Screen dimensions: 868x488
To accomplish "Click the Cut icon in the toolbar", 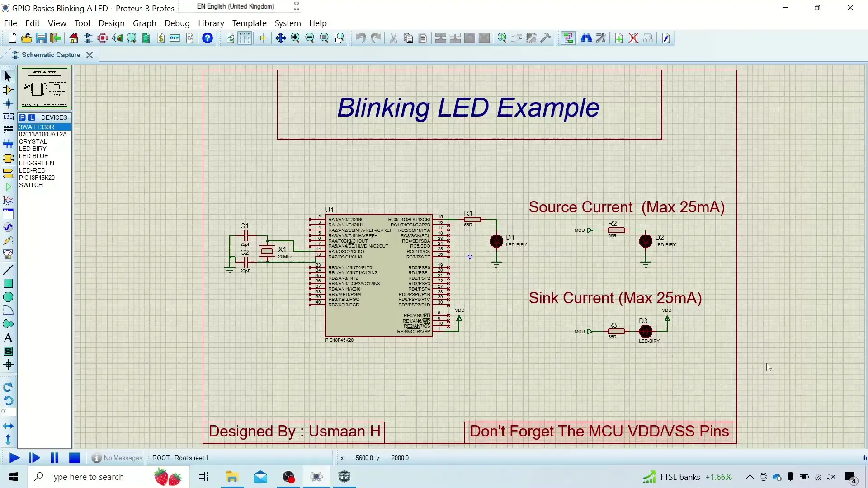I will coord(393,38).
